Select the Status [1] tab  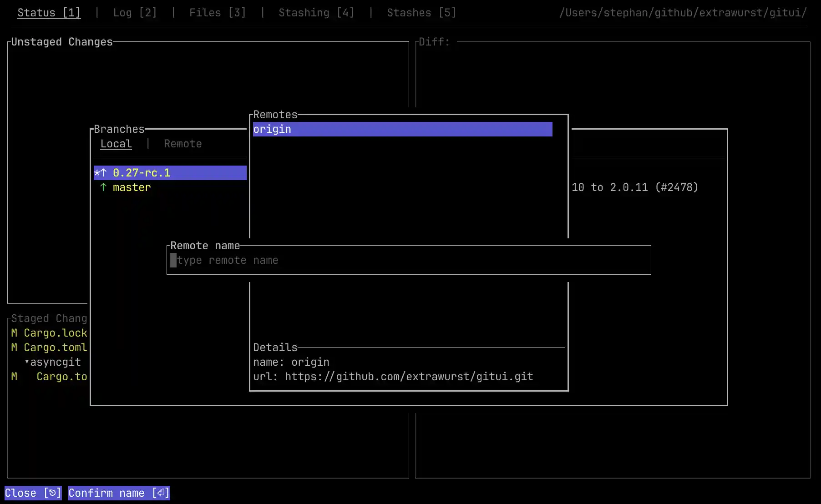(x=49, y=13)
